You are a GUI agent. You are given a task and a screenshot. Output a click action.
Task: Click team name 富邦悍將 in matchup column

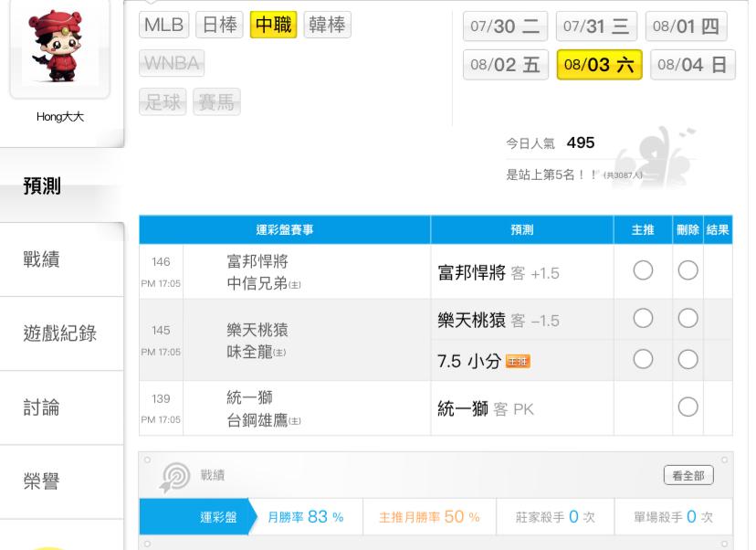click(257, 261)
